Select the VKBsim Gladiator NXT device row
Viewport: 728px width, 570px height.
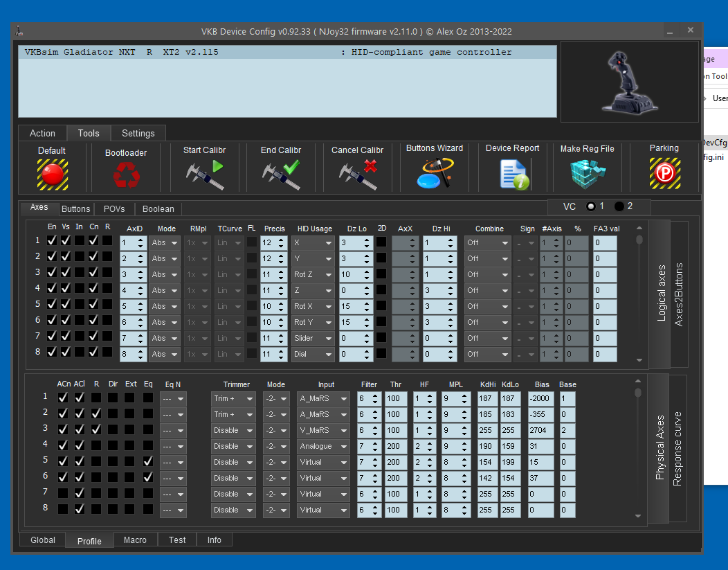287,52
